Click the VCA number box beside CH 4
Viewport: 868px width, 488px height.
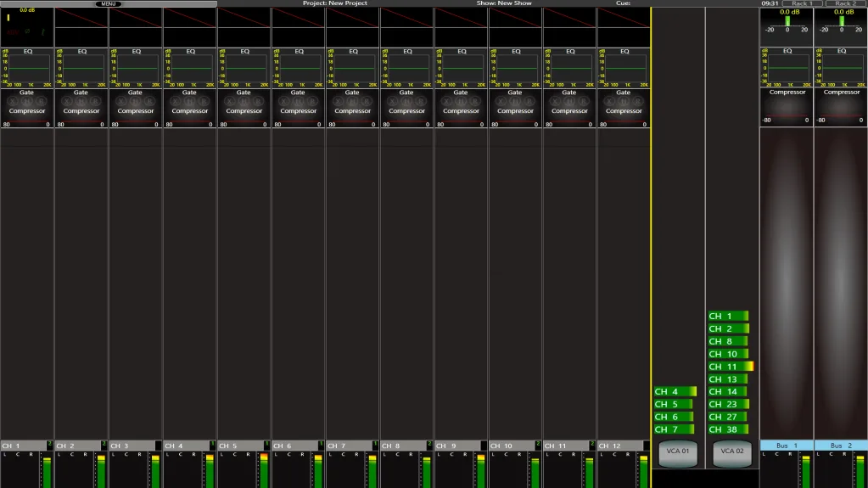[212, 446]
